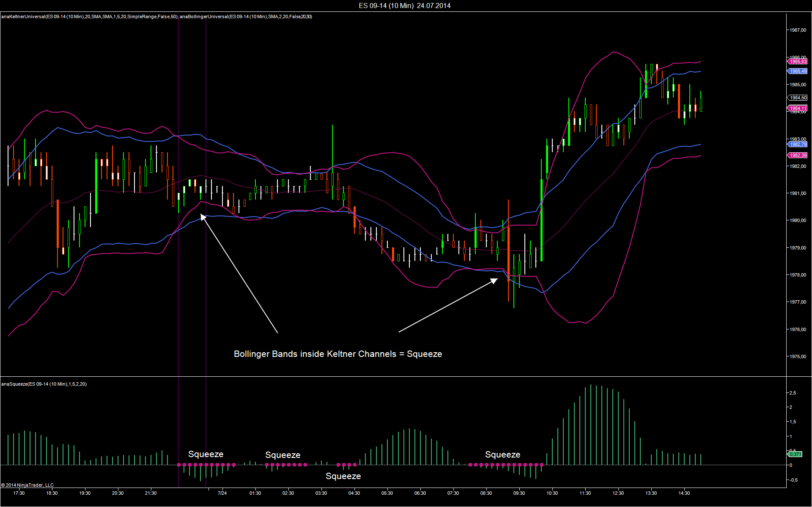Click the 18:30 time axis label

pyautogui.click(x=52, y=493)
